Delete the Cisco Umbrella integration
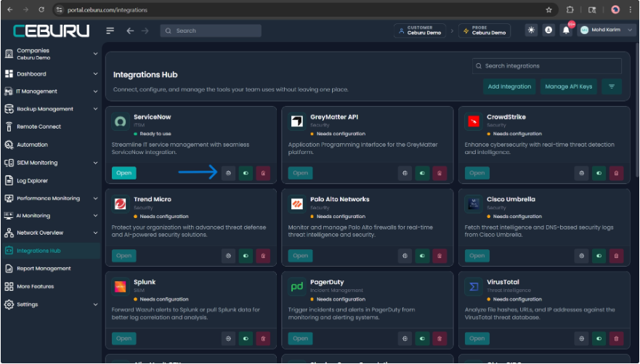The height and width of the screenshot is (364, 640). [x=616, y=256]
